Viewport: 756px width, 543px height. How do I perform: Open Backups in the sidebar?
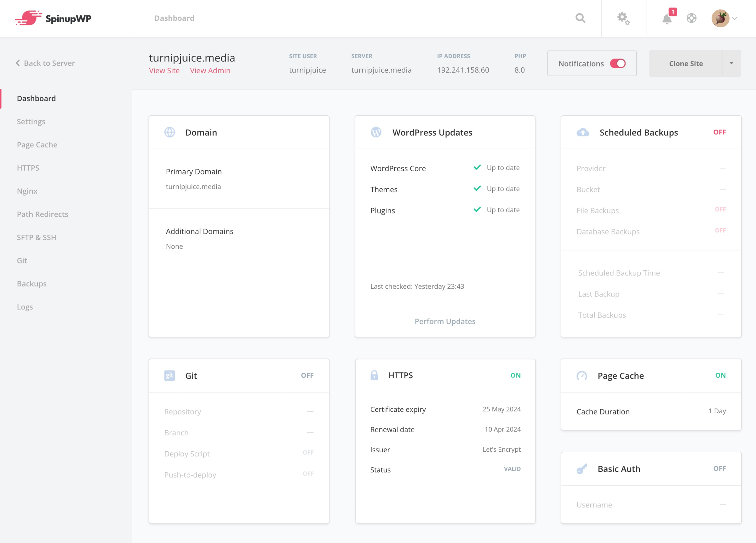pos(32,284)
